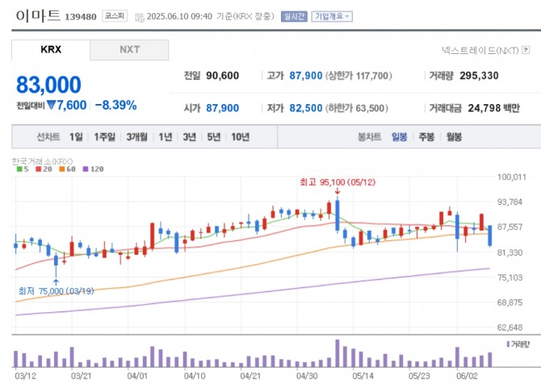The width and height of the screenshot is (541, 392).
Task: Click the 최저 75,000 (03/19) marker
Action: [x=56, y=291]
